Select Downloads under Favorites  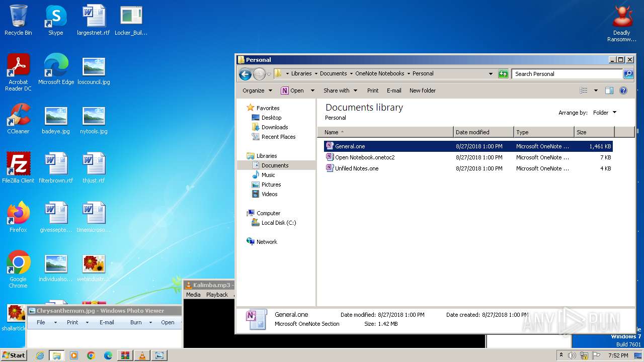pyautogui.click(x=275, y=127)
